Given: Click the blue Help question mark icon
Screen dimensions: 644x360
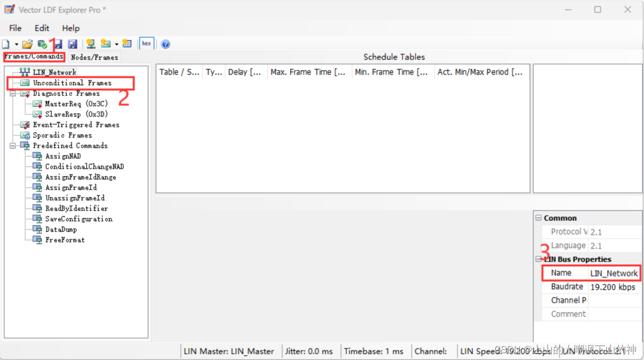Looking at the screenshot, I should (x=165, y=44).
